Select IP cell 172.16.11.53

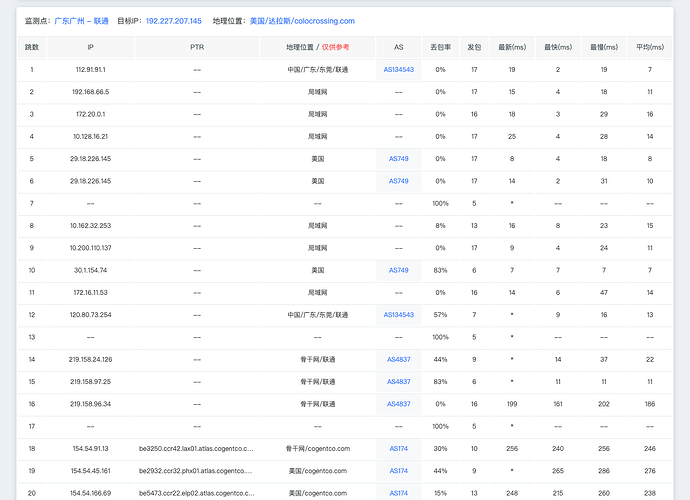coord(91,293)
